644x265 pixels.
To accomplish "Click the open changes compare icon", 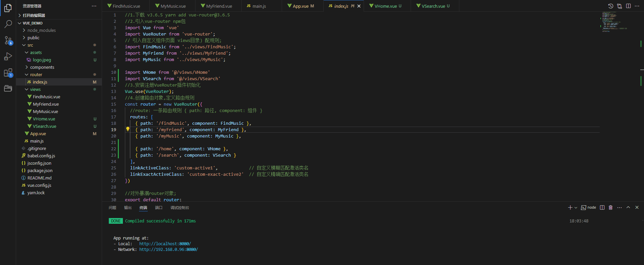I will 619,6.
